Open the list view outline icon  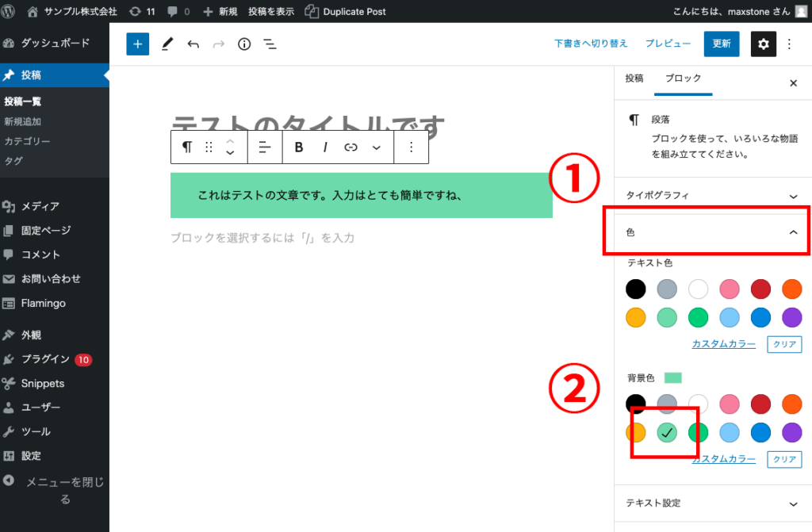[x=270, y=44]
